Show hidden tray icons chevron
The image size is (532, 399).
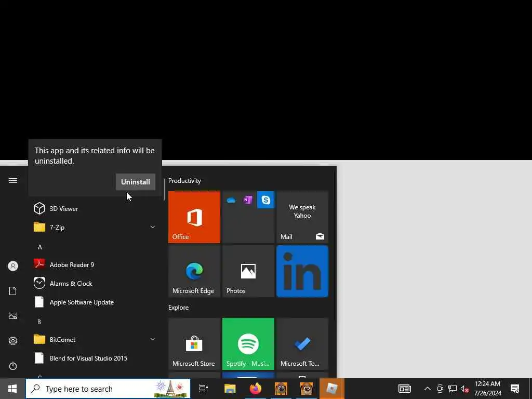click(x=428, y=389)
